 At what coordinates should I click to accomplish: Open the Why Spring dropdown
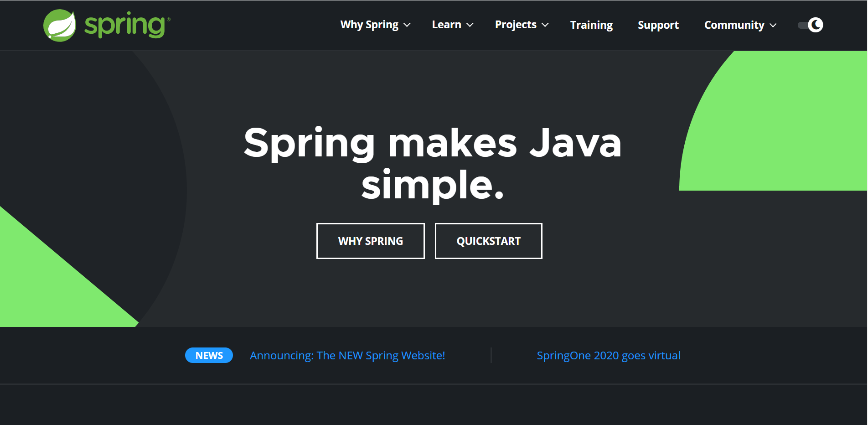[369, 25]
